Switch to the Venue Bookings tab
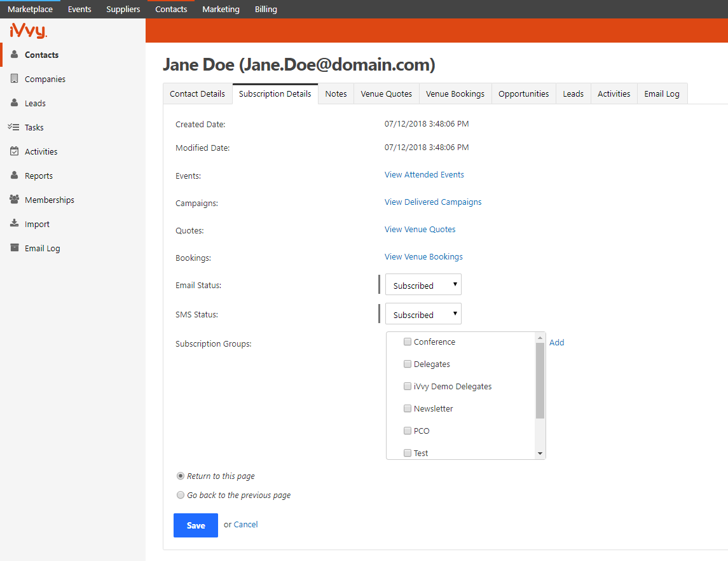The image size is (728, 561). click(x=455, y=93)
